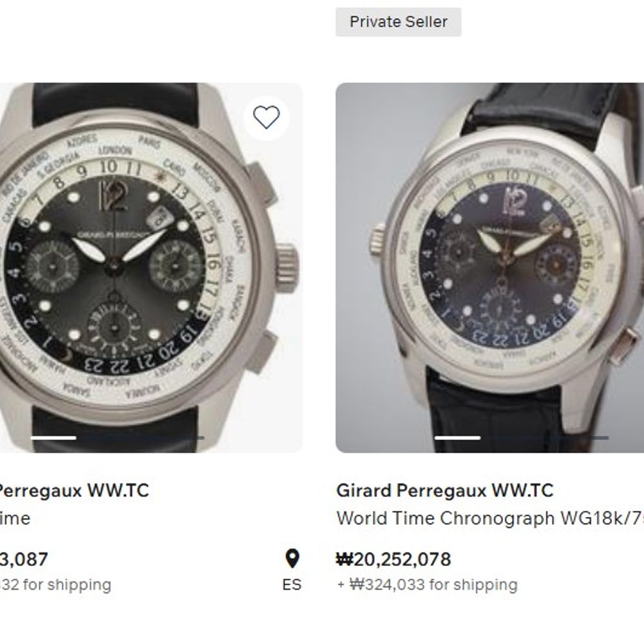
Task: Click the ₩20,252,078 price
Action: (x=393, y=559)
